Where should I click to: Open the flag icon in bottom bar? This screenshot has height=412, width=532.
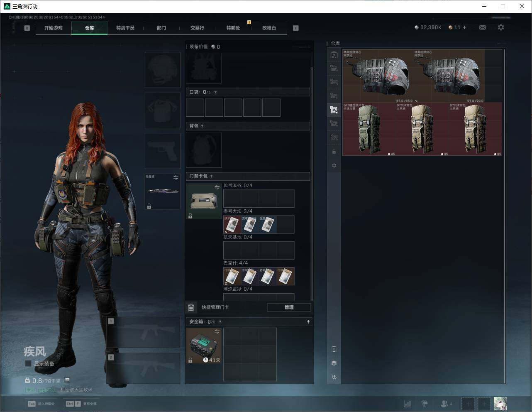pos(425,404)
